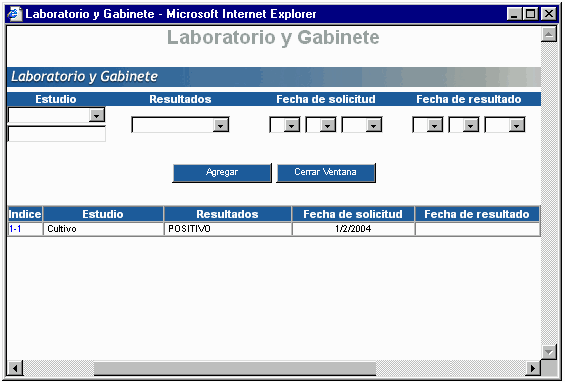Click Fecha de solicitud table column header
565x382 pixels.
tap(353, 214)
